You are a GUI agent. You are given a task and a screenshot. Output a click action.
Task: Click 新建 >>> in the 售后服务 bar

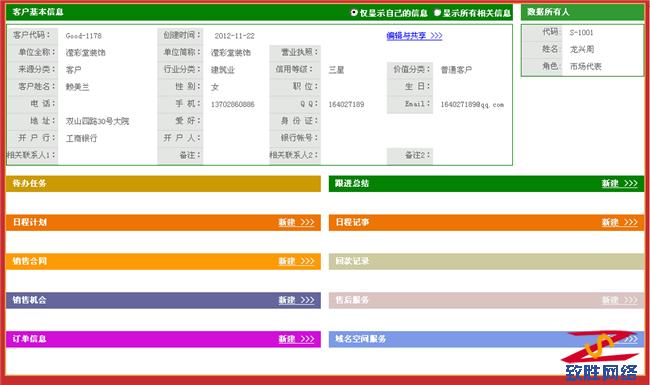click(619, 300)
